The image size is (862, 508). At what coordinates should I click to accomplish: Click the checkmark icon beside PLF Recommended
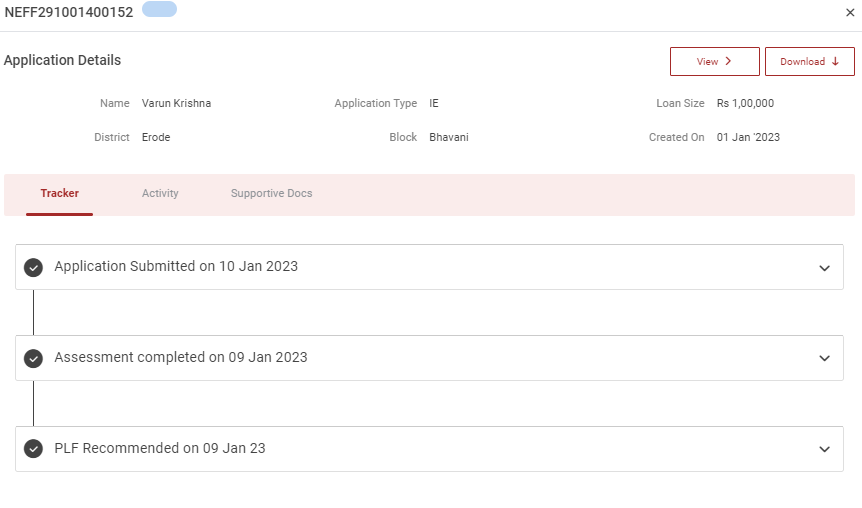click(x=33, y=450)
